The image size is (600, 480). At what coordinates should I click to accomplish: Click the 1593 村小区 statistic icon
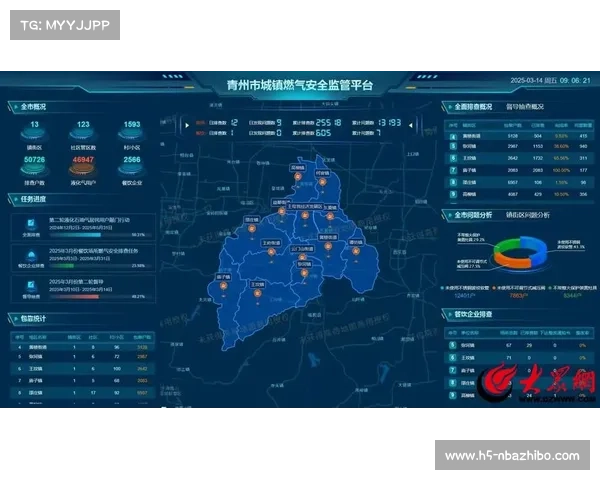coord(132,134)
